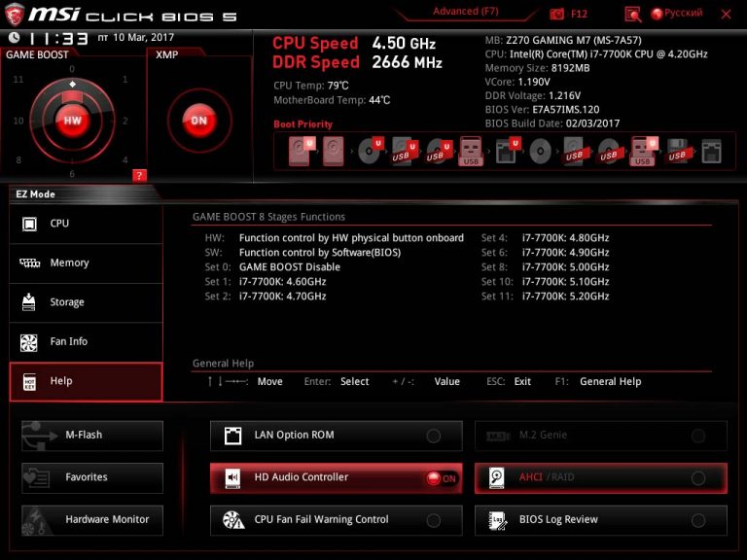Image resolution: width=747 pixels, height=560 pixels.
Task: Select the USB hard disk boot icon without badge
Action: [576, 152]
